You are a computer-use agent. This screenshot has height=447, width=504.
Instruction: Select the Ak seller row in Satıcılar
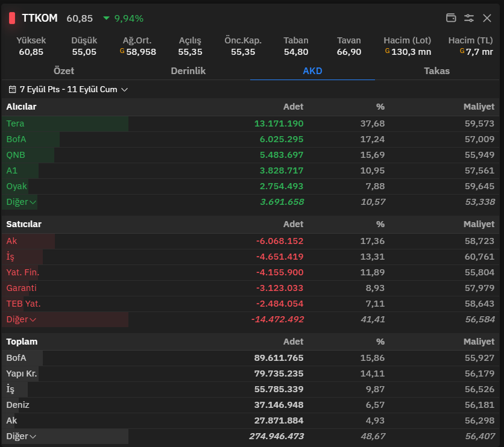(250, 241)
